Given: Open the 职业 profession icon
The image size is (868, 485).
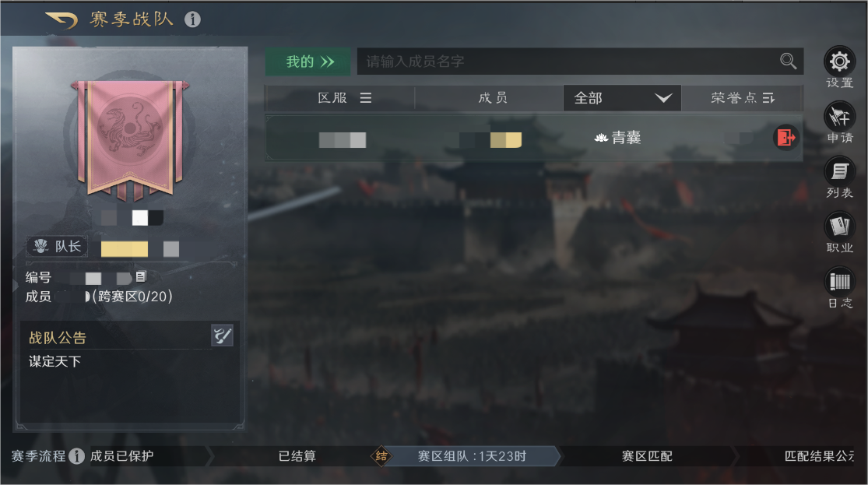Looking at the screenshot, I should [839, 227].
